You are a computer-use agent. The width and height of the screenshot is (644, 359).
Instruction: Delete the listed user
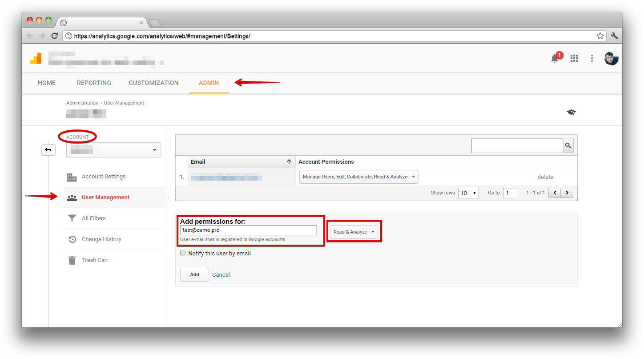545,177
